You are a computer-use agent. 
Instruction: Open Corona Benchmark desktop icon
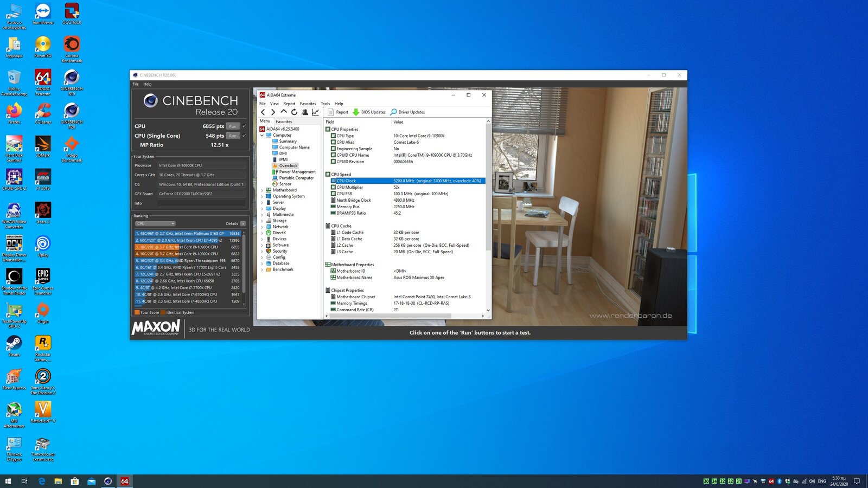click(72, 49)
